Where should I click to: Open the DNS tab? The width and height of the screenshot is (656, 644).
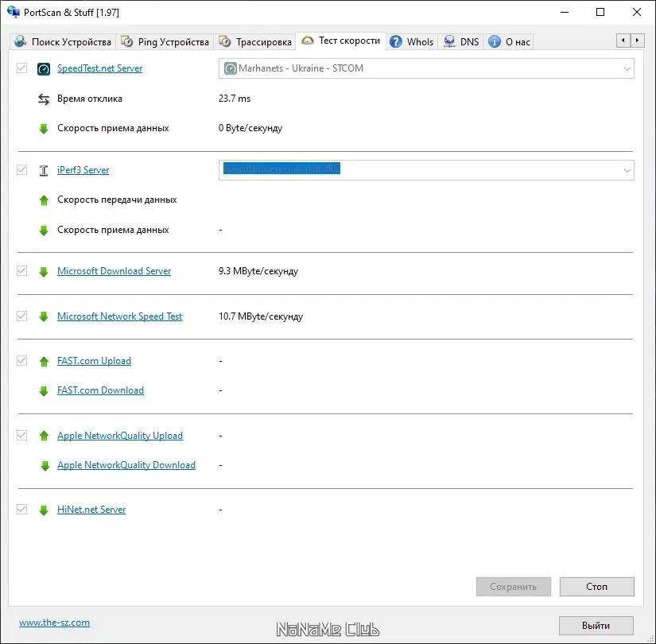click(x=461, y=42)
